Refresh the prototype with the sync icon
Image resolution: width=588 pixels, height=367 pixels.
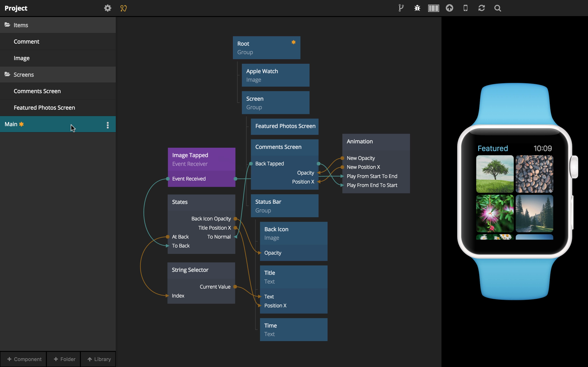tap(482, 8)
